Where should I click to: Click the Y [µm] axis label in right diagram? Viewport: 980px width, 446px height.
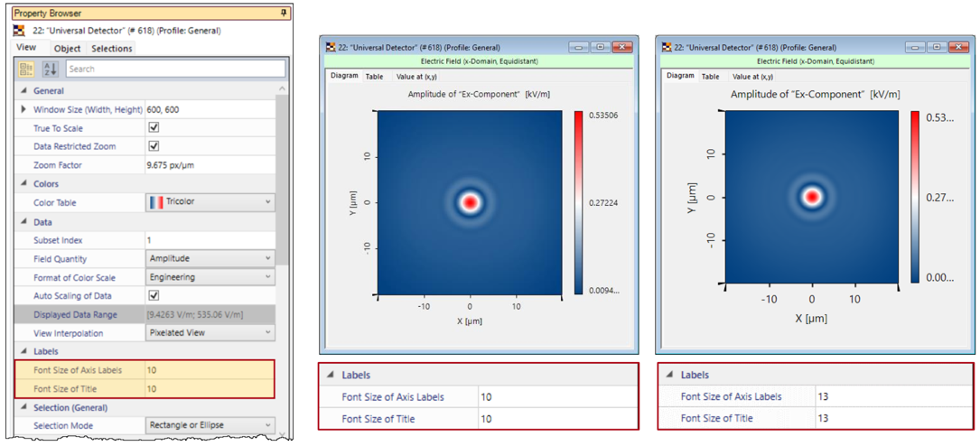coord(692,196)
